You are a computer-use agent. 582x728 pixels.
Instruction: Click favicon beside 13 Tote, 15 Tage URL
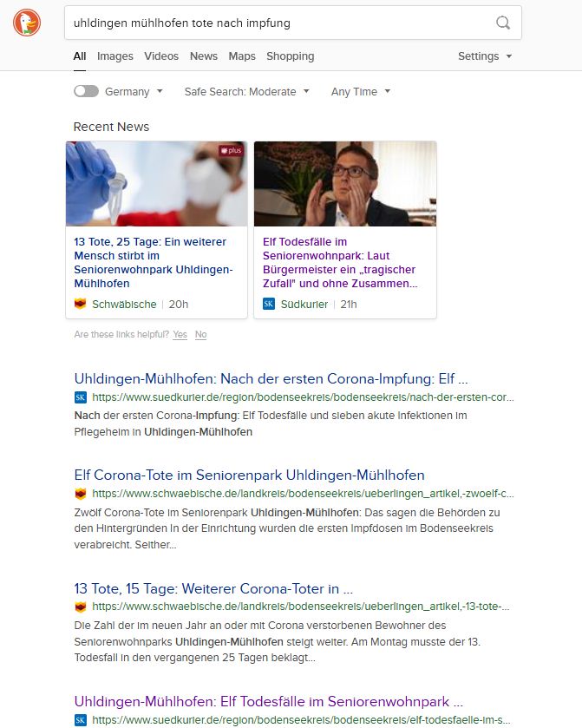81,607
